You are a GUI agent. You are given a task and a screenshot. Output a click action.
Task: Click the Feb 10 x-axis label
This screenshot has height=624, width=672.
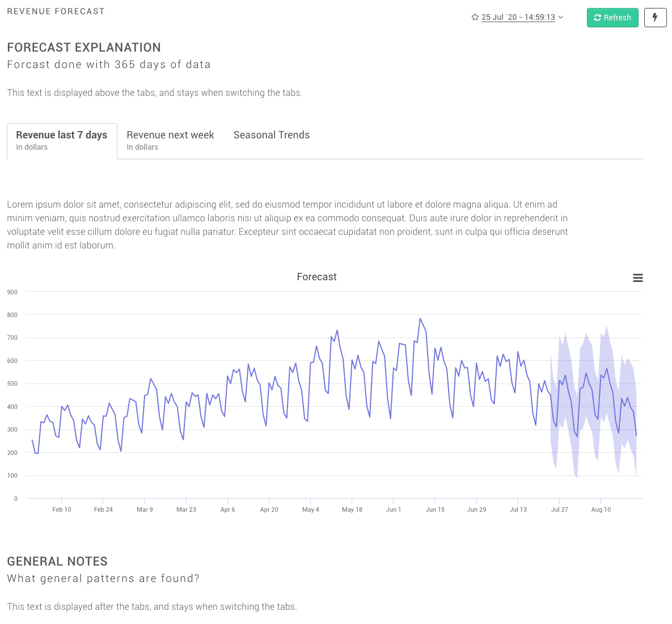click(x=62, y=509)
